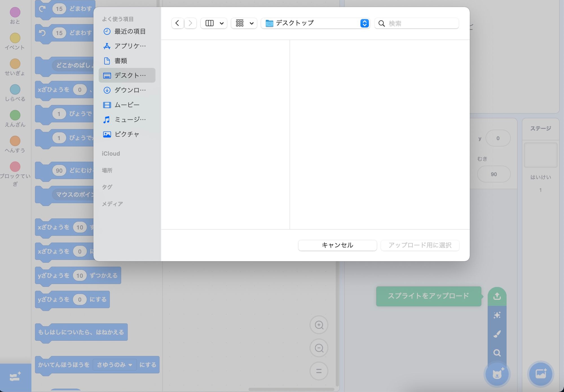The width and height of the screenshot is (564, 392).
Task: Click the zoom out icon on the code area
Action: 319,348
